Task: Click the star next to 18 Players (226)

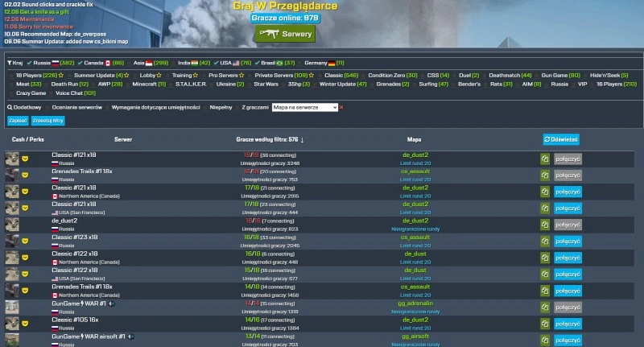Action: coord(61,76)
